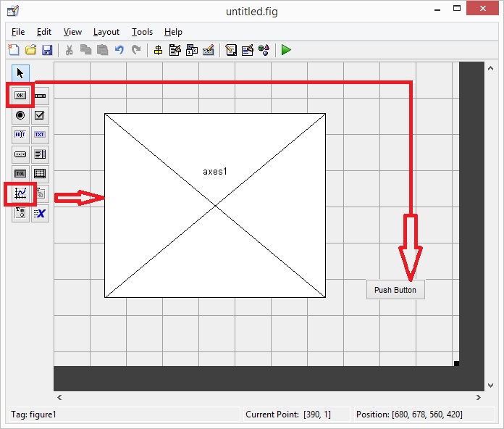Pick the Check Box palette tool

40,115
